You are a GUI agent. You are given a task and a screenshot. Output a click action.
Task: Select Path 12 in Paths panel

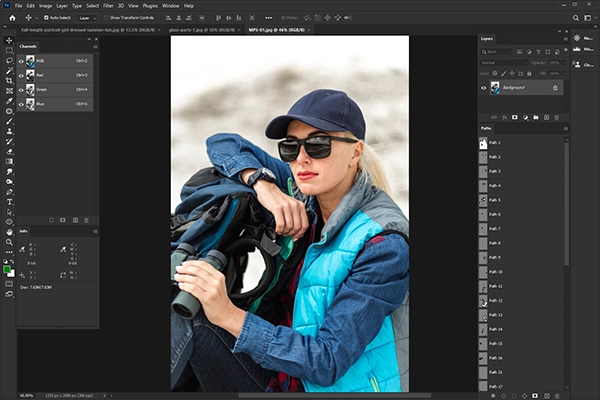point(521,300)
